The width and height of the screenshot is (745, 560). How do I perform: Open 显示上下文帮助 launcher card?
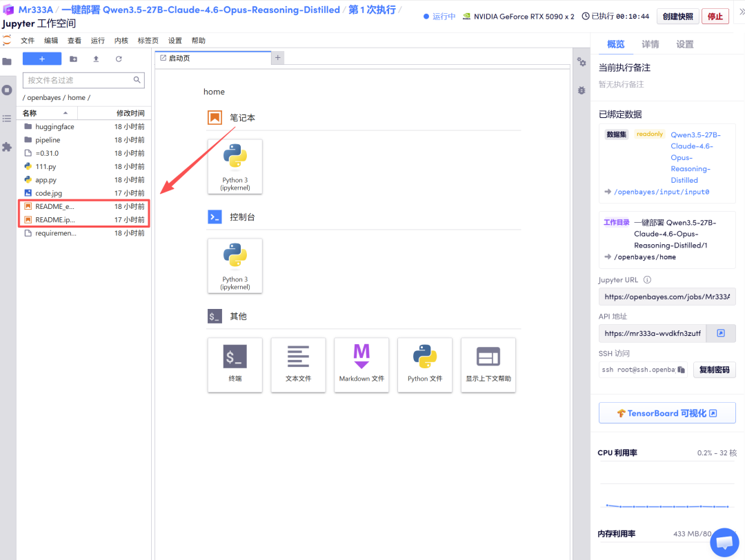[488, 365]
